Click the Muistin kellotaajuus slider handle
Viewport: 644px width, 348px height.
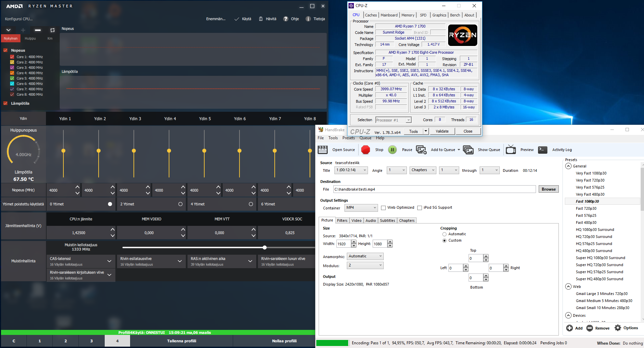click(x=265, y=247)
